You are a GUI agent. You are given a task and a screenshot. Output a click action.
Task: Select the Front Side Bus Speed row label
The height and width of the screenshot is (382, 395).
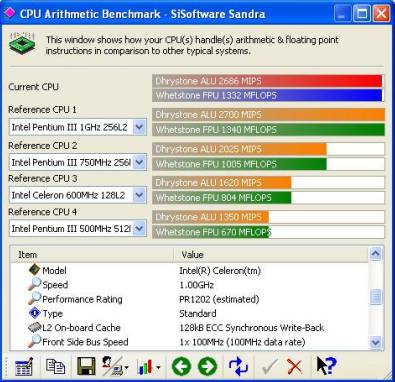point(85,342)
